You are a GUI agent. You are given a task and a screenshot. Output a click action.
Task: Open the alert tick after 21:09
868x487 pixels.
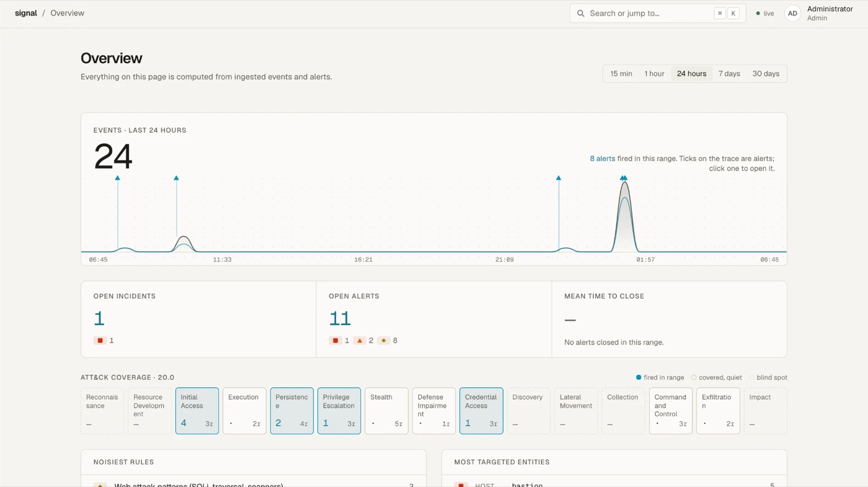559,178
